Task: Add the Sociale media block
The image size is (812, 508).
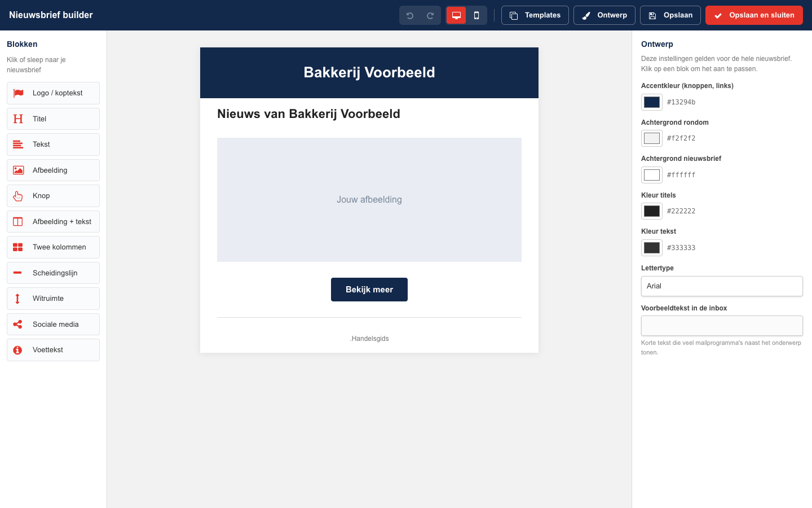Action: (53, 325)
